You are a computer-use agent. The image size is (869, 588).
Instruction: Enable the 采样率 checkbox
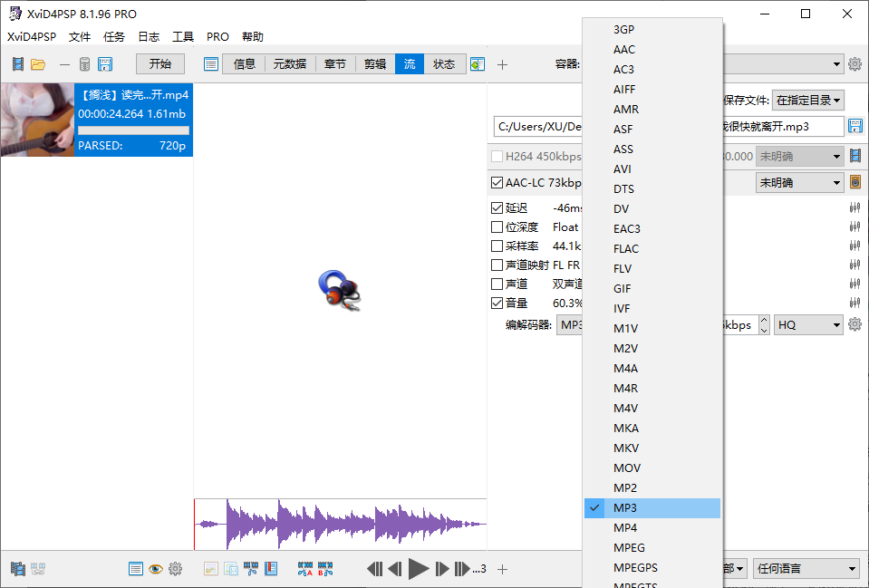[x=497, y=246]
